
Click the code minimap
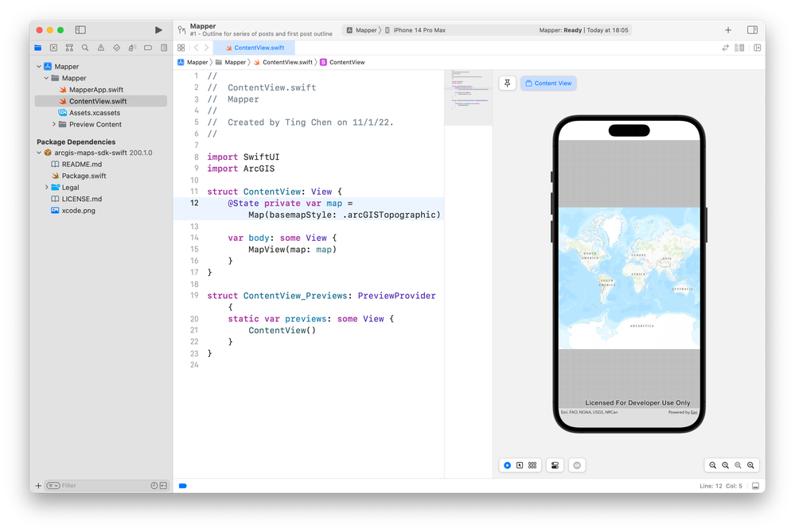(469, 97)
